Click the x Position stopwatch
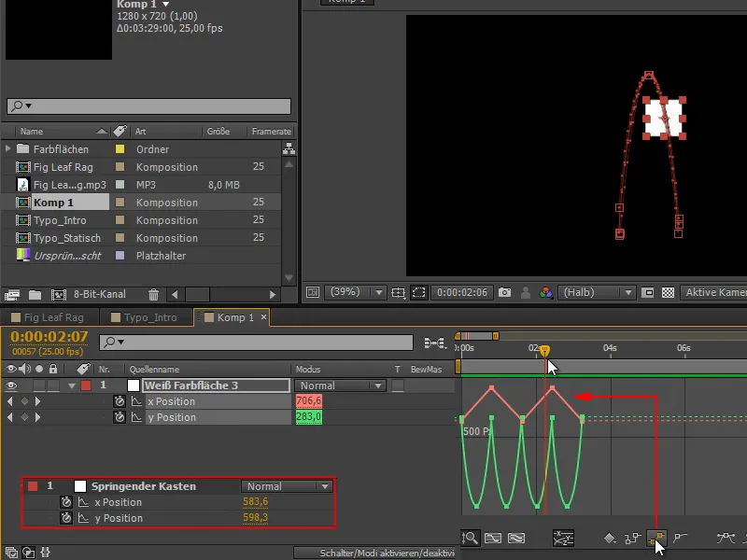747x560 pixels. pyautogui.click(x=120, y=401)
